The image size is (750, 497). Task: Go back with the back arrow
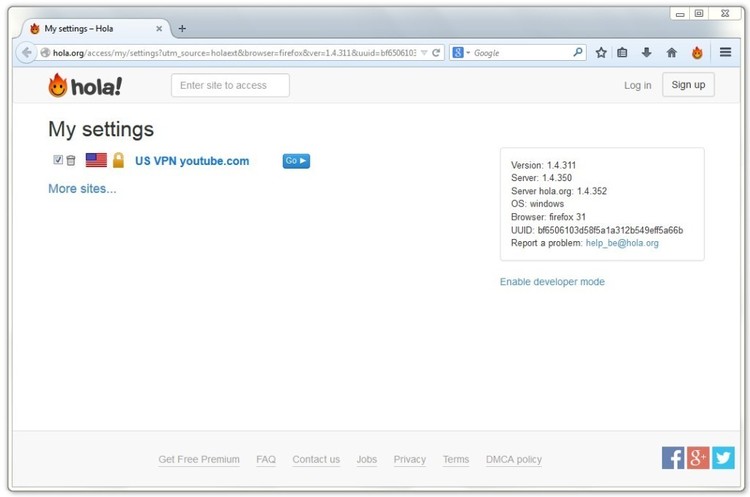click(x=26, y=53)
